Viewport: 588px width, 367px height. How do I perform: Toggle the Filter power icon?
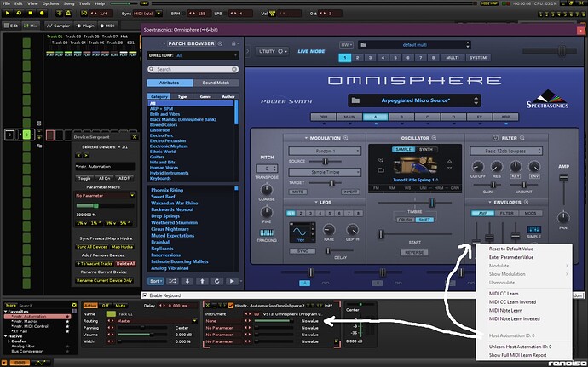click(x=495, y=138)
